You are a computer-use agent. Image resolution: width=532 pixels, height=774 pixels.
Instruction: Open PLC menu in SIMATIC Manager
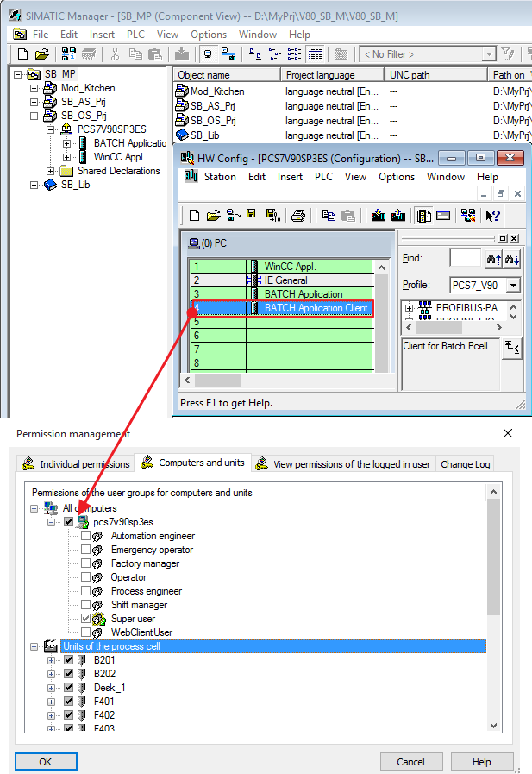pyautogui.click(x=135, y=35)
